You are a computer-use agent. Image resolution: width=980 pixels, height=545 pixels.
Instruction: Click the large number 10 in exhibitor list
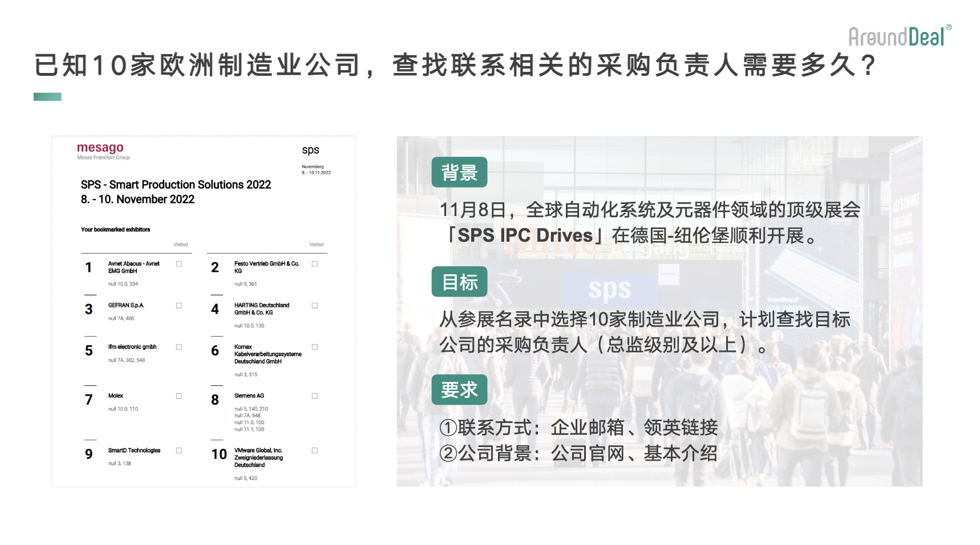tap(219, 454)
